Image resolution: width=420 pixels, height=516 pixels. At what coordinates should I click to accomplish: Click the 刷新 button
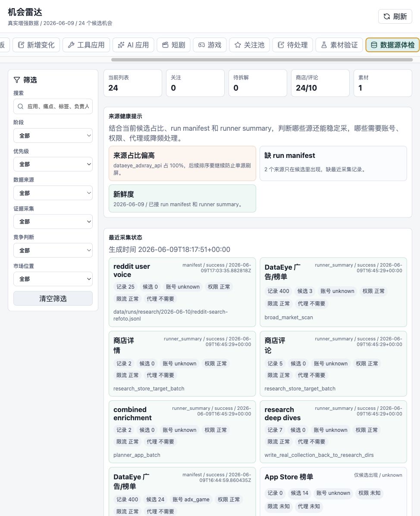(395, 16)
